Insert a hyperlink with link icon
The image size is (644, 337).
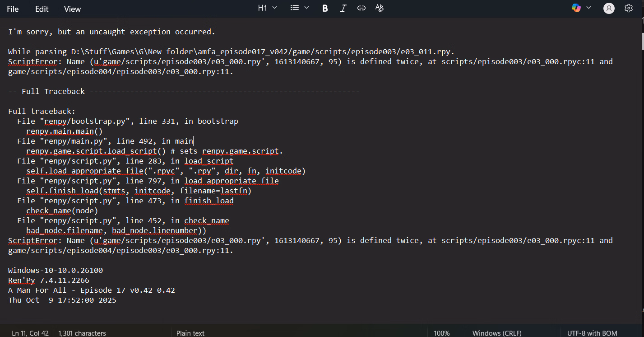(361, 8)
